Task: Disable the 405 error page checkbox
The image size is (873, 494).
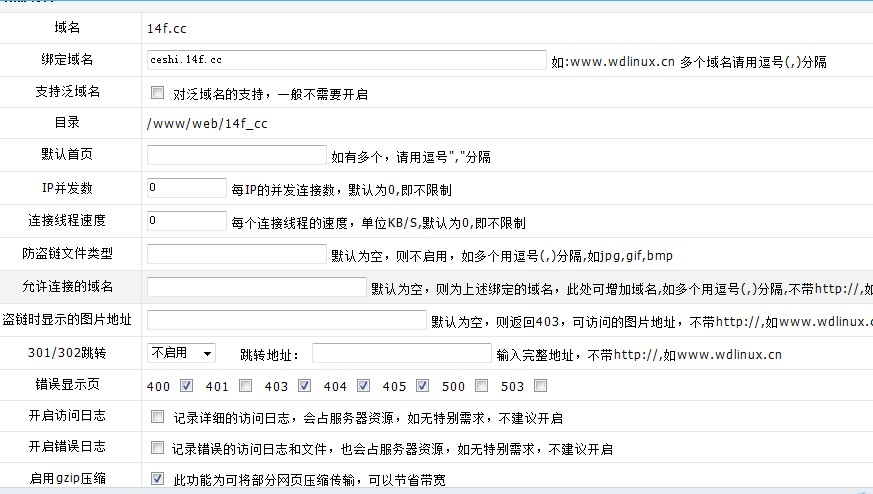Action: click(422, 385)
